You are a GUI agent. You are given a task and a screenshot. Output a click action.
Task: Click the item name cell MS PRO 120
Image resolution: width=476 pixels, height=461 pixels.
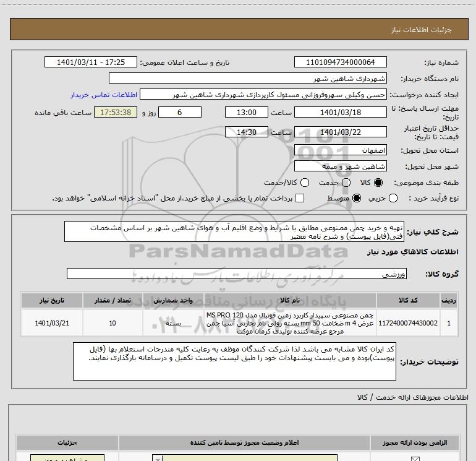point(290,323)
